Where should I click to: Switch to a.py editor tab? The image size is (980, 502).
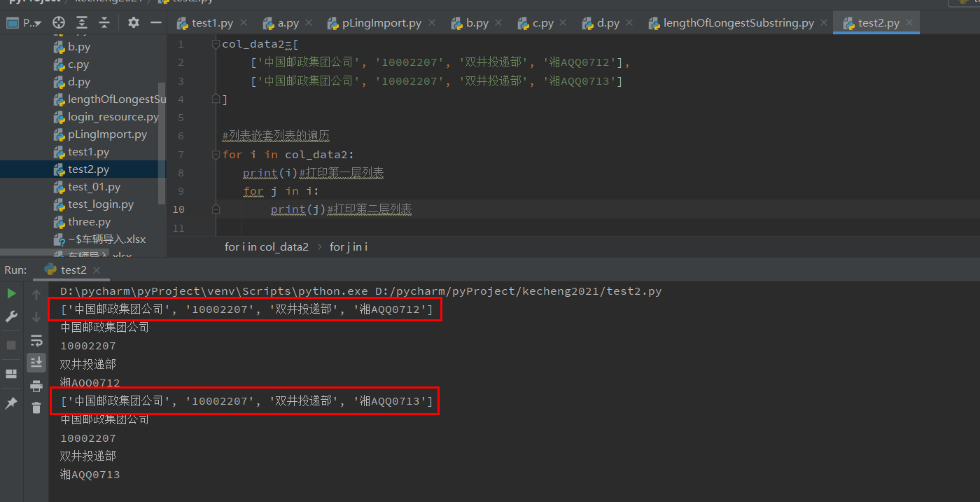(x=288, y=23)
